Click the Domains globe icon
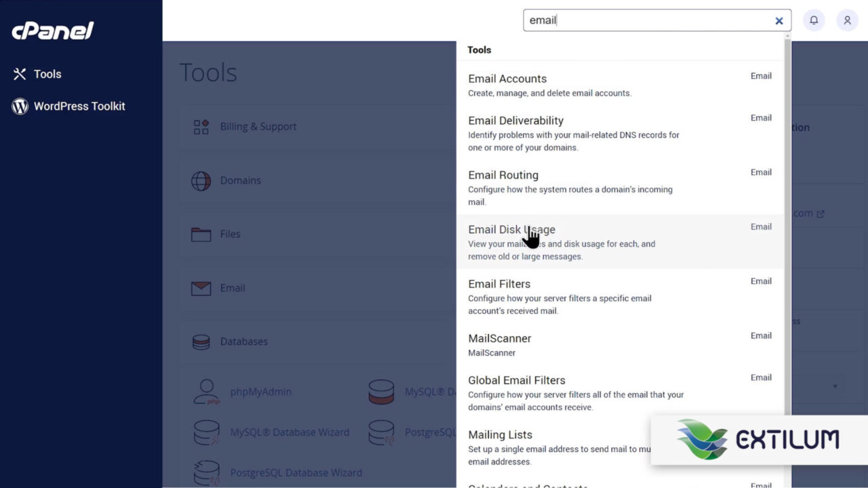The height and width of the screenshot is (488, 868). coord(201,180)
